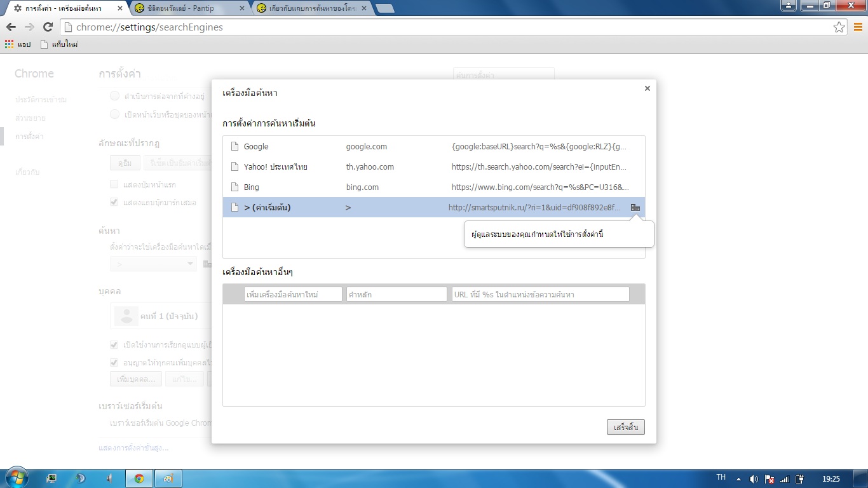This screenshot has height=488, width=868.
Task: Open a new tab with the new-tab button
Action: coord(384,8)
